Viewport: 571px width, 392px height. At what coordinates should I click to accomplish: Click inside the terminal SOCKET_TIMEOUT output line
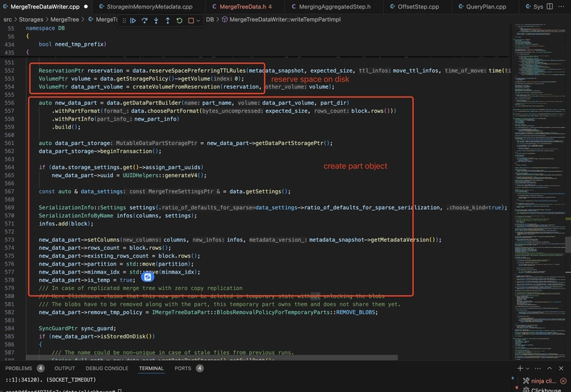51,380
